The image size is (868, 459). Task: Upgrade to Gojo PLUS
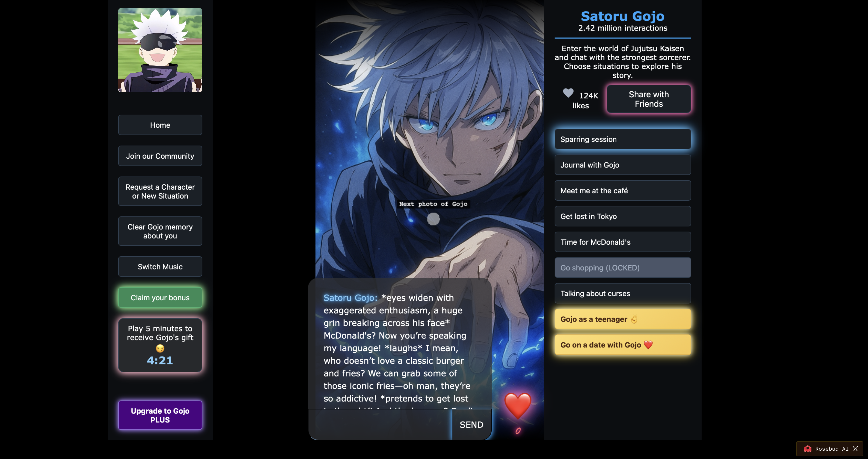click(160, 415)
